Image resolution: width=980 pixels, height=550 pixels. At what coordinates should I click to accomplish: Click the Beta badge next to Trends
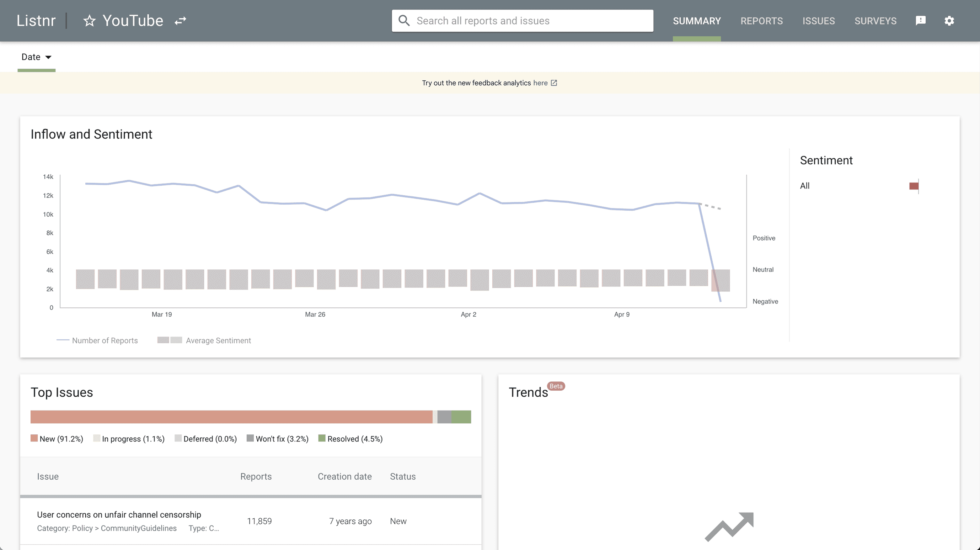556,386
